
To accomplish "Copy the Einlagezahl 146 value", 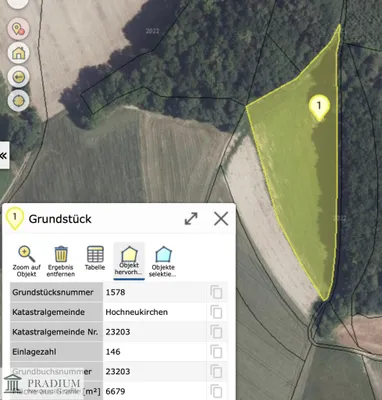I will [x=216, y=352].
